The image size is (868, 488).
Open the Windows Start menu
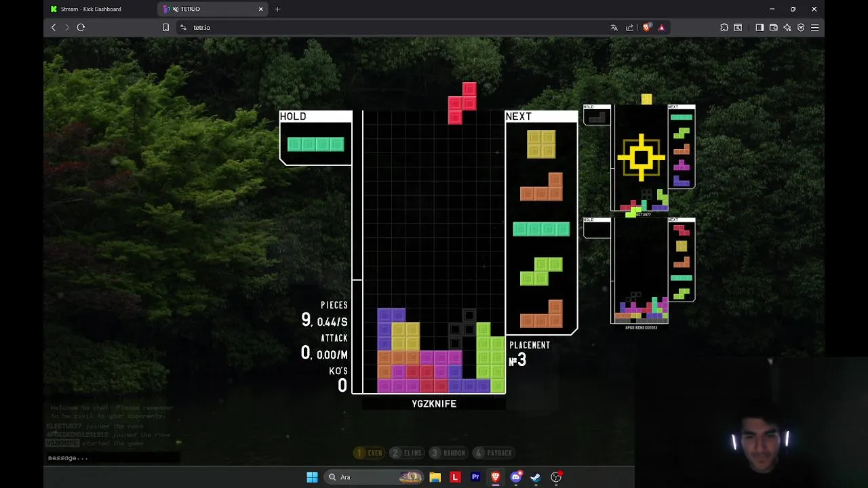pos(312,477)
